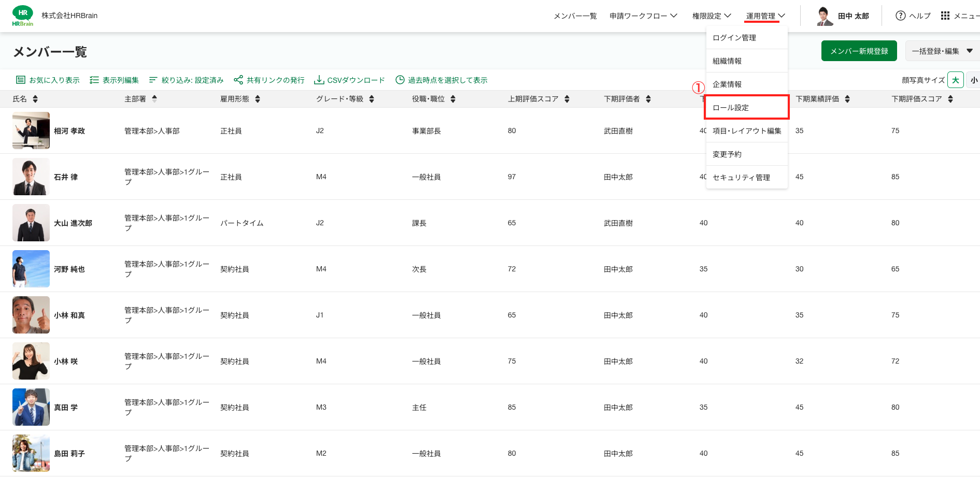Switch photo size to 大
The image size is (980, 478).
[956, 80]
